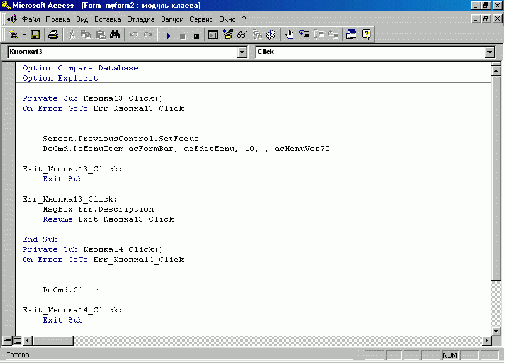Click the split bar above the vertical scrollbar
The height and width of the screenshot is (364, 505).
[x=496, y=64]
